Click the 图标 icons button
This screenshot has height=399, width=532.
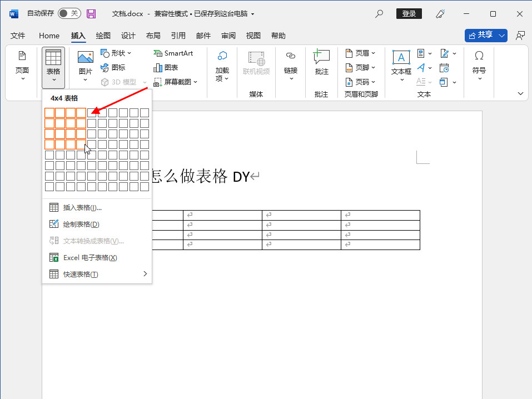point(113,67)
